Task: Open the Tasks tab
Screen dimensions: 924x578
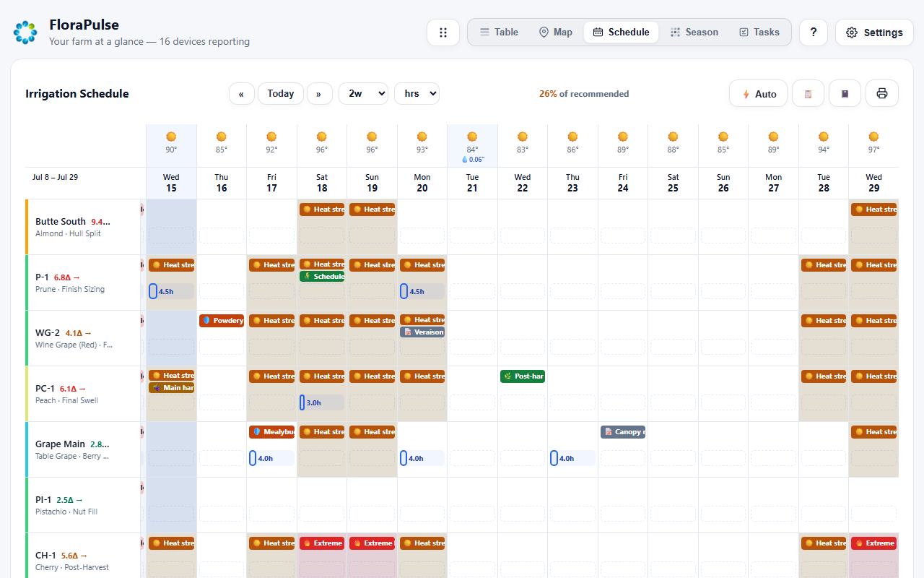Action: [x=759, y=33]
